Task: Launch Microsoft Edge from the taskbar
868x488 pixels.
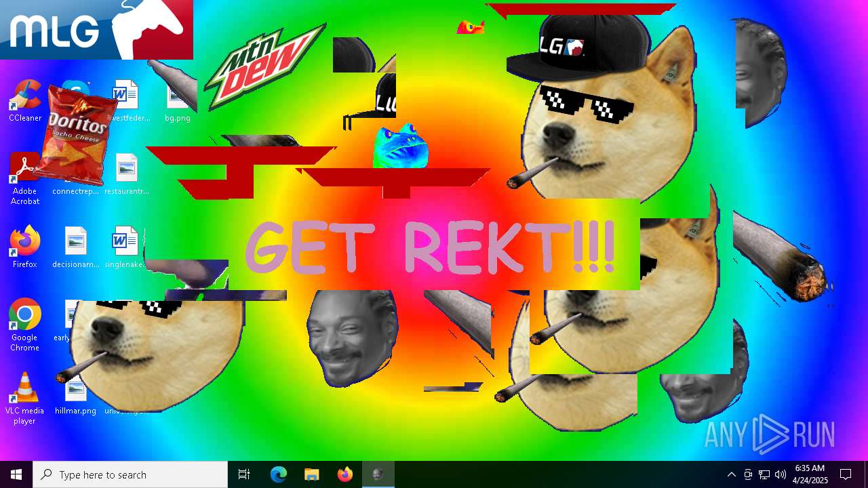Action: pyautogui.click(x=279, y=474)
